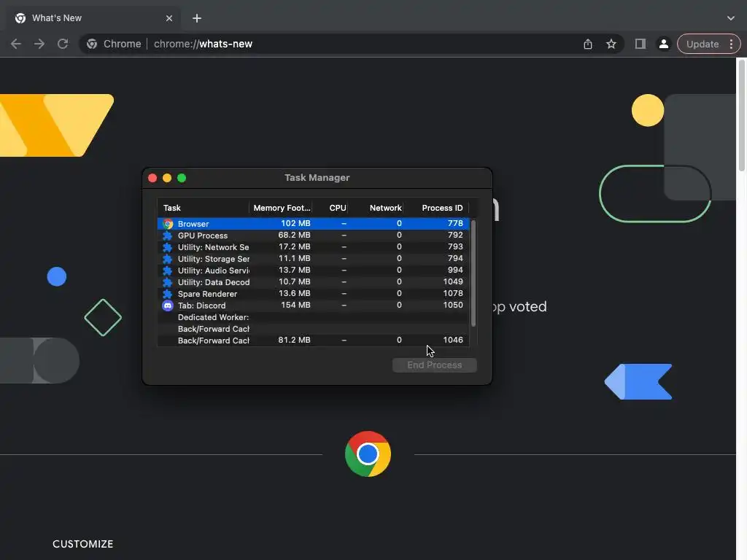
Task: Open the profile avatar menu
Action: point(663,44)
